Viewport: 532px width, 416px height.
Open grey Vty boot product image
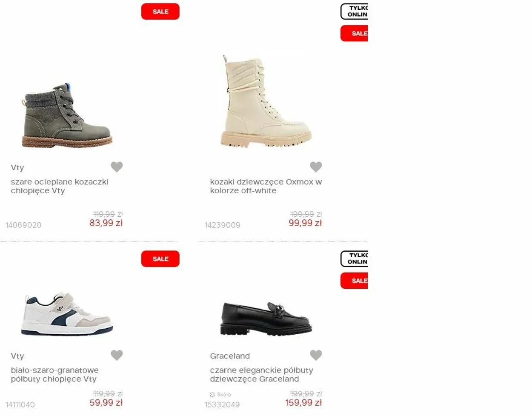[67, 116]
